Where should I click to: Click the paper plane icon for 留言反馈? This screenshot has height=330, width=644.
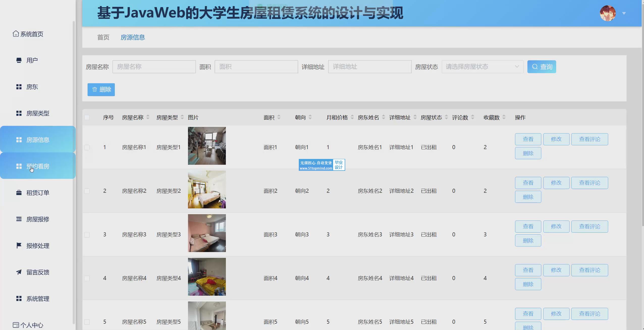19,272
